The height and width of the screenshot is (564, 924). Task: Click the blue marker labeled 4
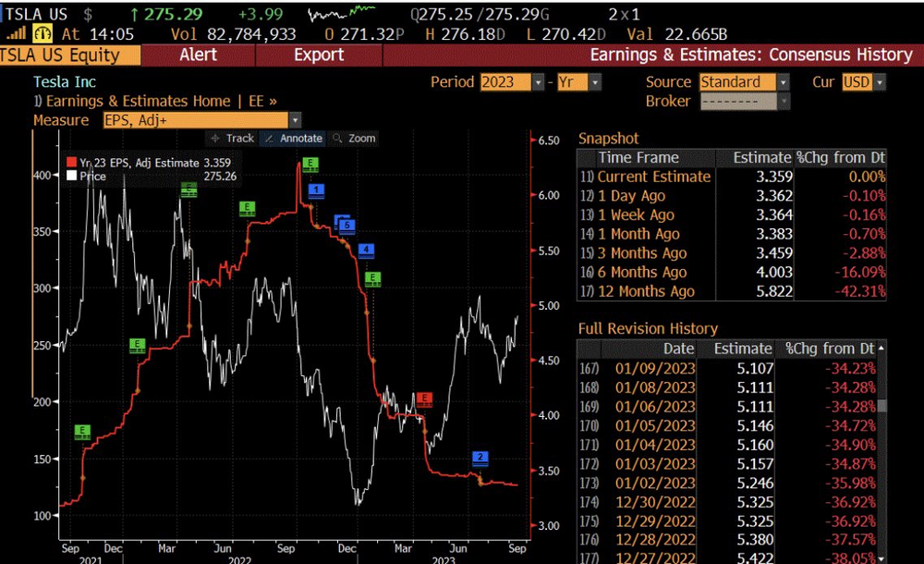[x=366, y=251]
